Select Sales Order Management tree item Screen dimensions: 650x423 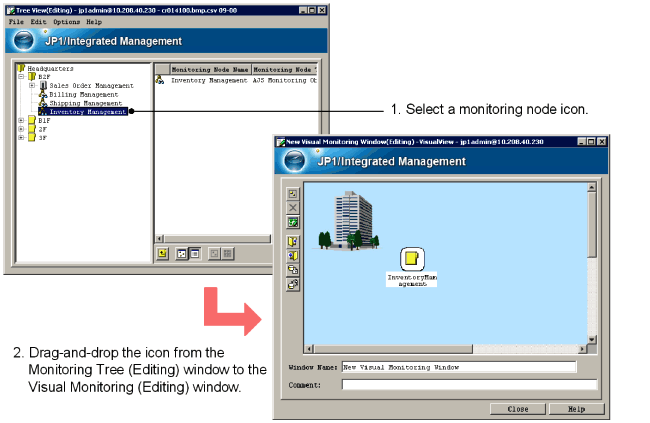pyautogui.click(x=91, y=86)
